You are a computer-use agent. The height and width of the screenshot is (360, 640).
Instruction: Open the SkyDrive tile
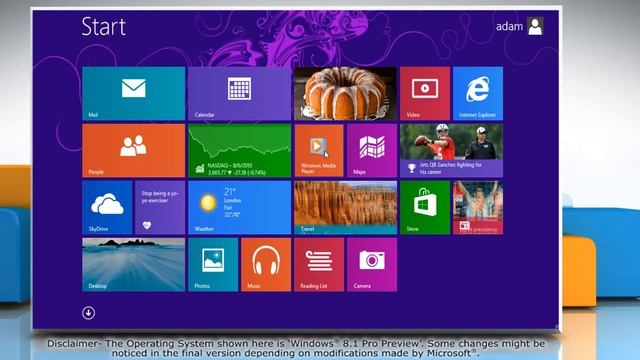[x=107, y=208]
